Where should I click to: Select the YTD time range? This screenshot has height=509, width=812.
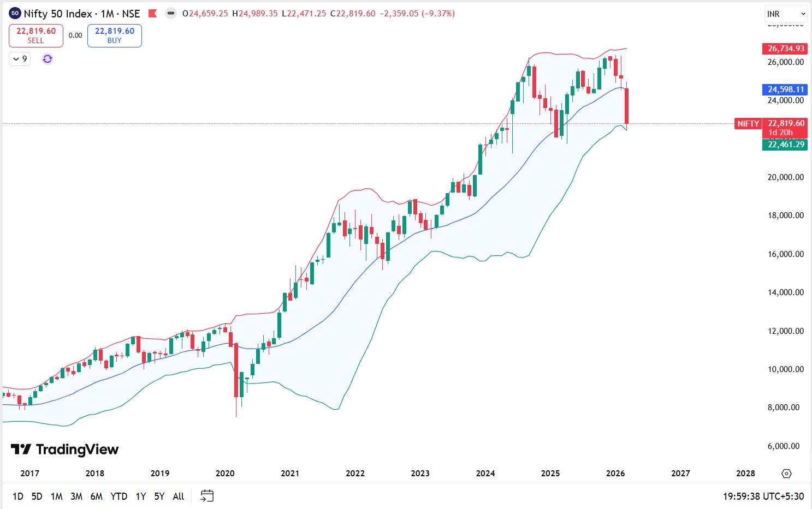point(118,496)
